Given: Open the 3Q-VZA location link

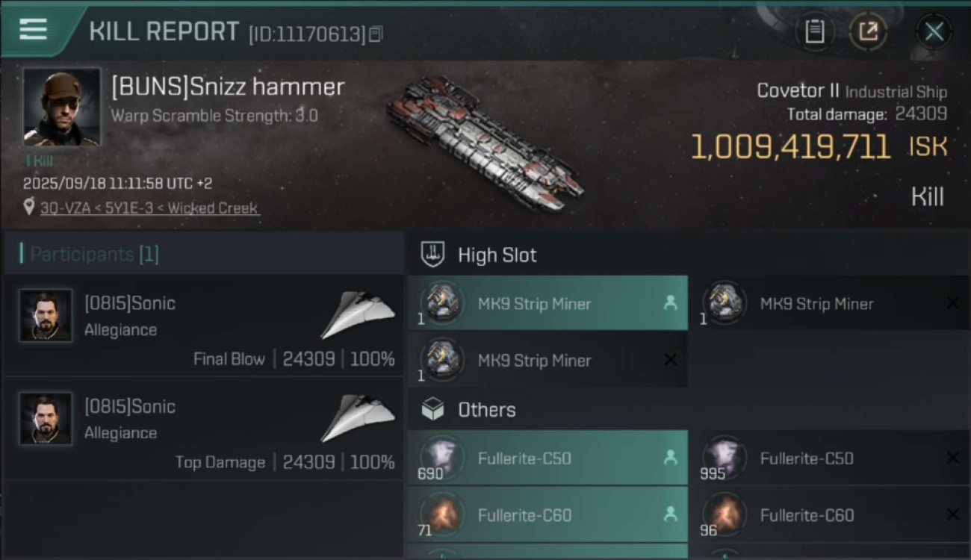Looking at the screenshot, I should [149, 208].
